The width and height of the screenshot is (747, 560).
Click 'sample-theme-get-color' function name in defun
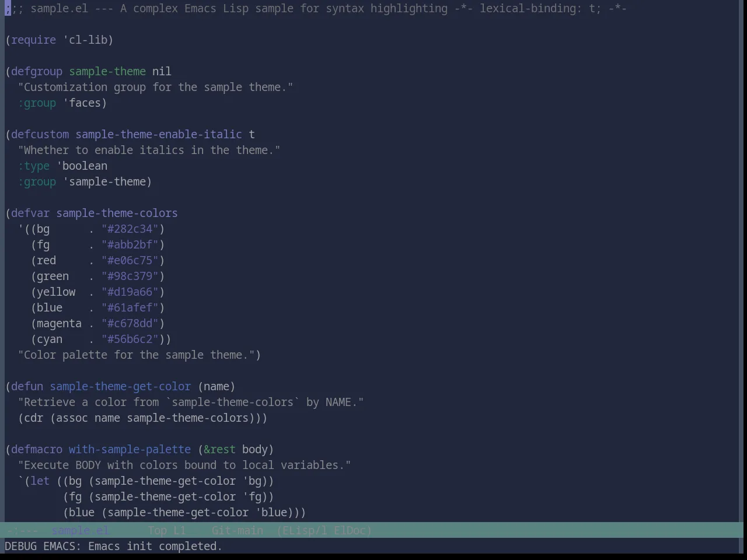coord(120,386)
